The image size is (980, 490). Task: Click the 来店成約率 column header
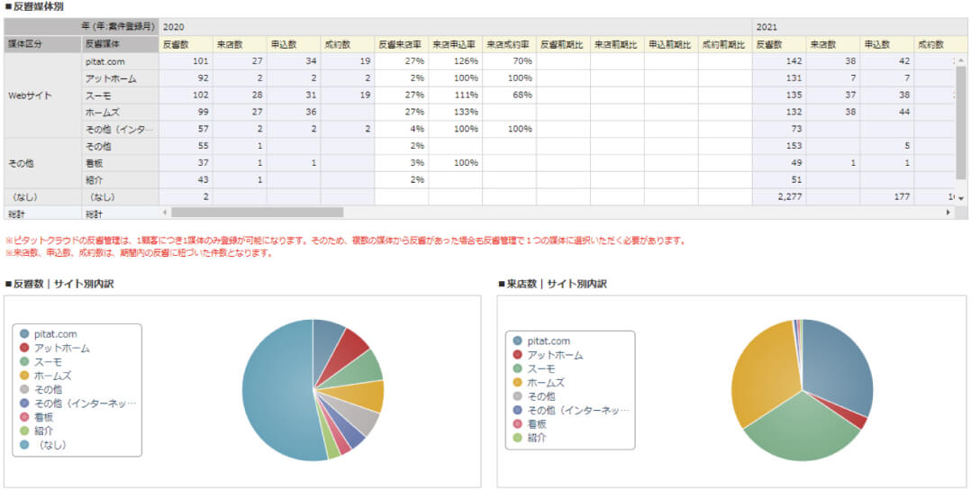click(x=509, y=44)
